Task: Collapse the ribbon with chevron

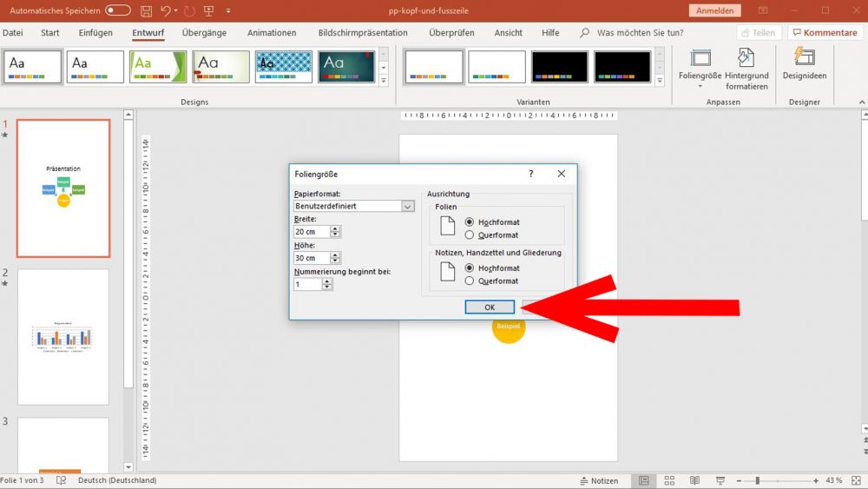Action: click(x=861, y=102)
